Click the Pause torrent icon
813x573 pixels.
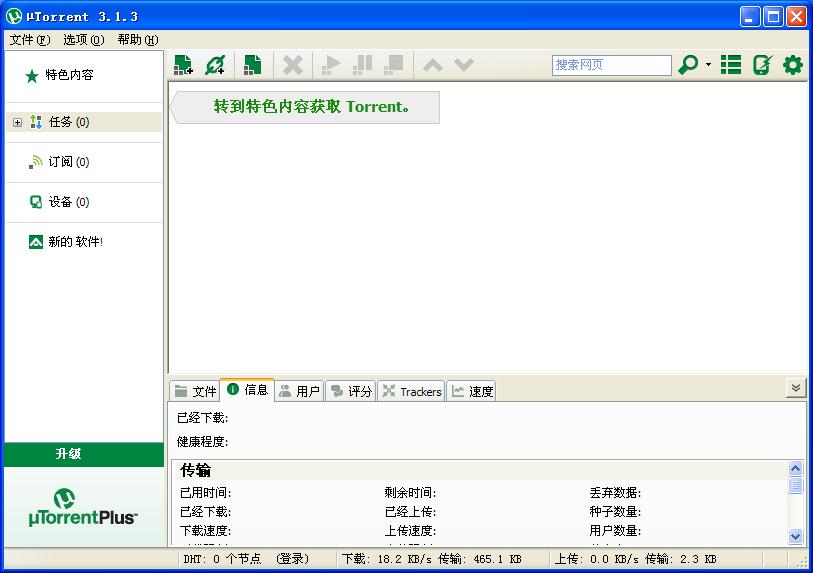pyautogui.click(x=362, y=65)
